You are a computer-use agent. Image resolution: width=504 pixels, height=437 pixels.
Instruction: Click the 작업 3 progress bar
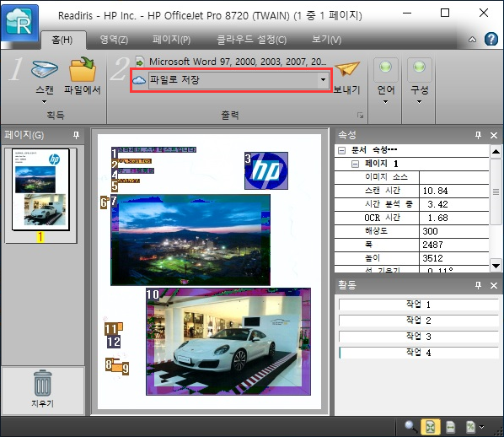click(x=418, y=337)
